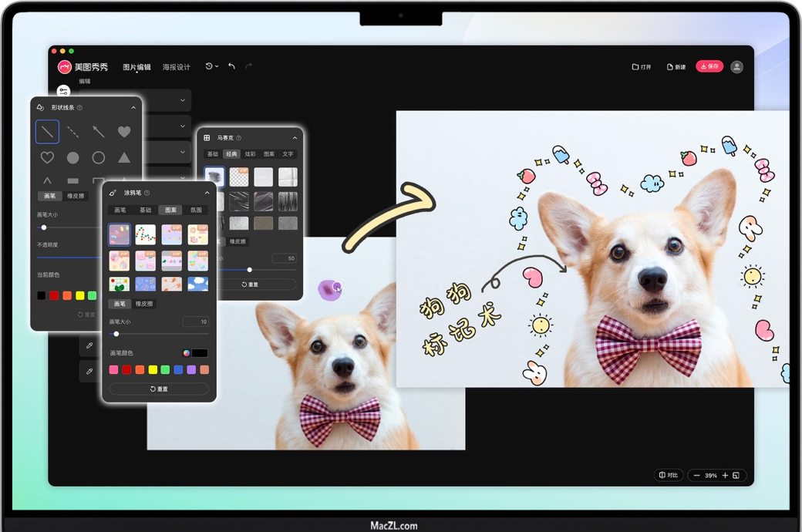Open the user profile avatar
802x532 pixels.
point(736,67)
